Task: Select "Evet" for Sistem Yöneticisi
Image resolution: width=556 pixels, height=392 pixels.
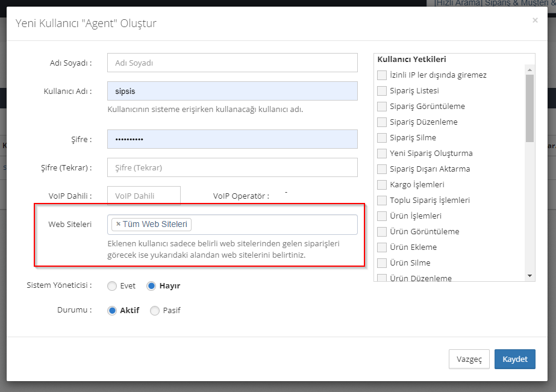Action: tap(112, 286)
